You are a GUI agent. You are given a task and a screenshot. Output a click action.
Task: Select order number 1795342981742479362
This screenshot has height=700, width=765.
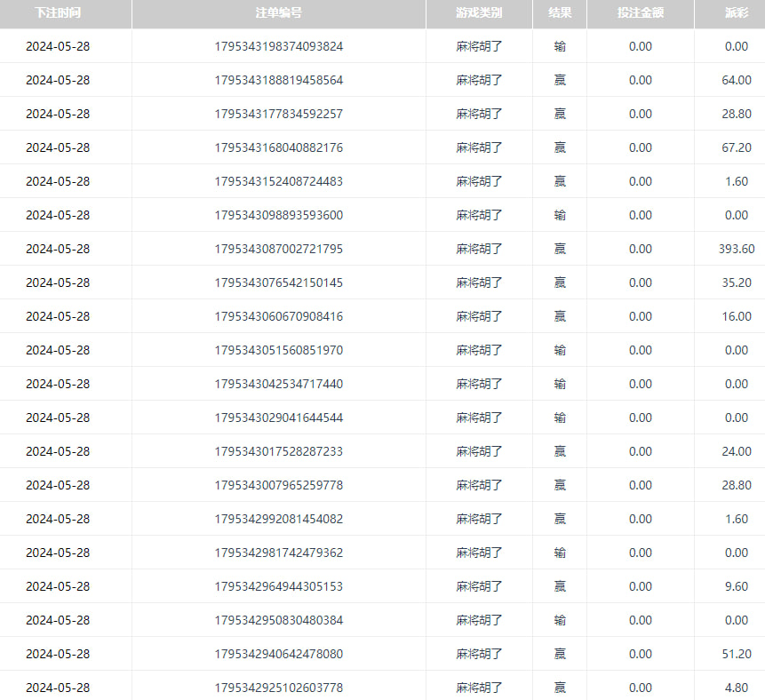[x=278, y=553]
